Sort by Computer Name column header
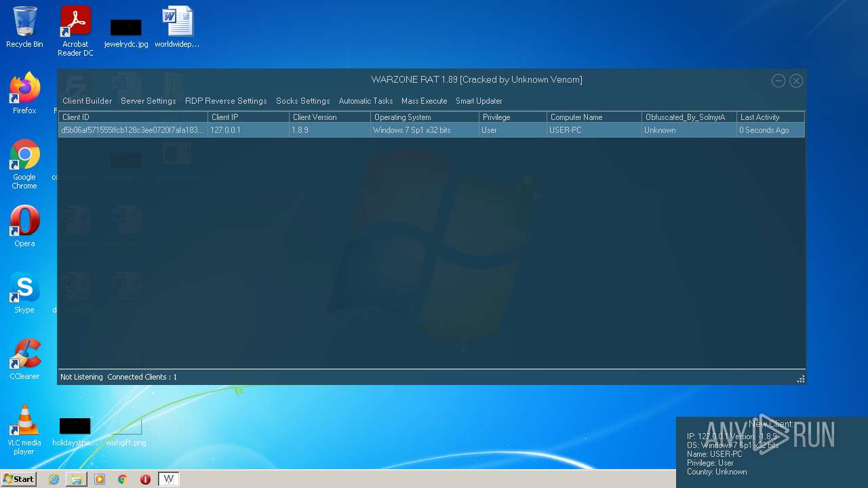This screenshot has height=488, width=868. point(594,117)
